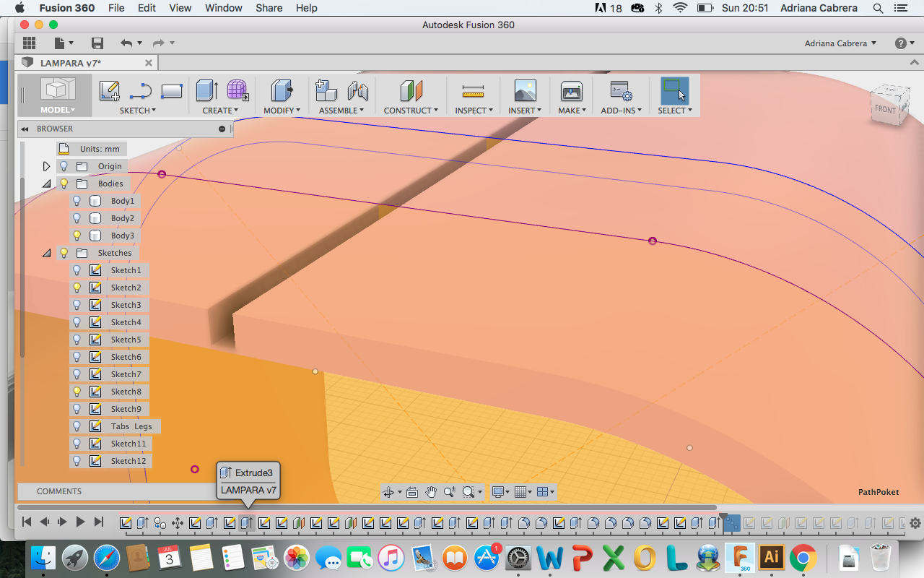Click the Save icon
Screen dimensions: 924x578
pyautogui.click(x=97, y=43)
